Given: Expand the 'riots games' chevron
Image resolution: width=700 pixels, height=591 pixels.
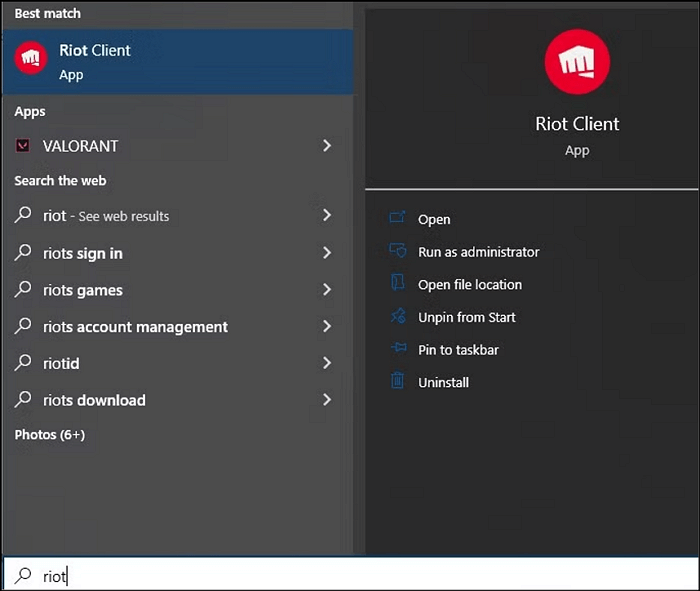Looking at the screenshot, I should tap(327, 290).
